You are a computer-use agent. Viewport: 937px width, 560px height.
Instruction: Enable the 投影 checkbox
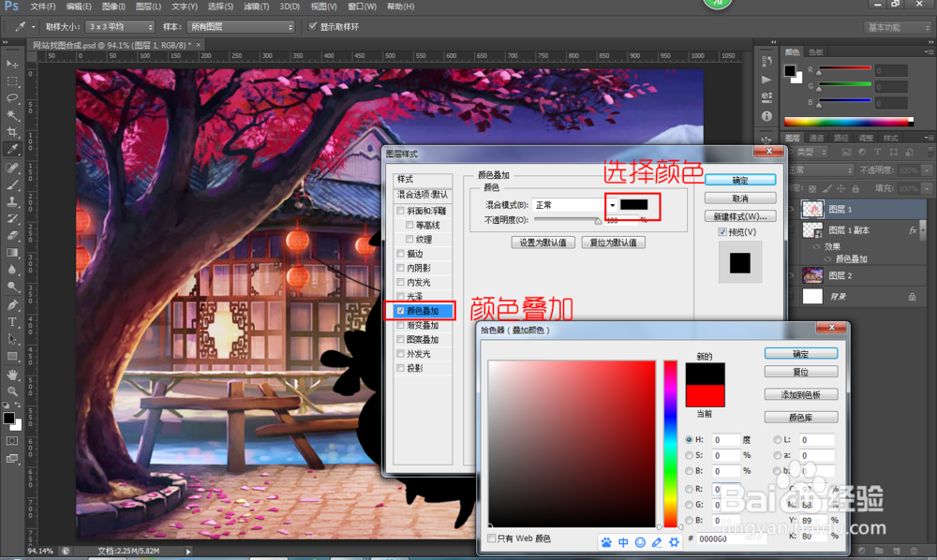(400, 368)
